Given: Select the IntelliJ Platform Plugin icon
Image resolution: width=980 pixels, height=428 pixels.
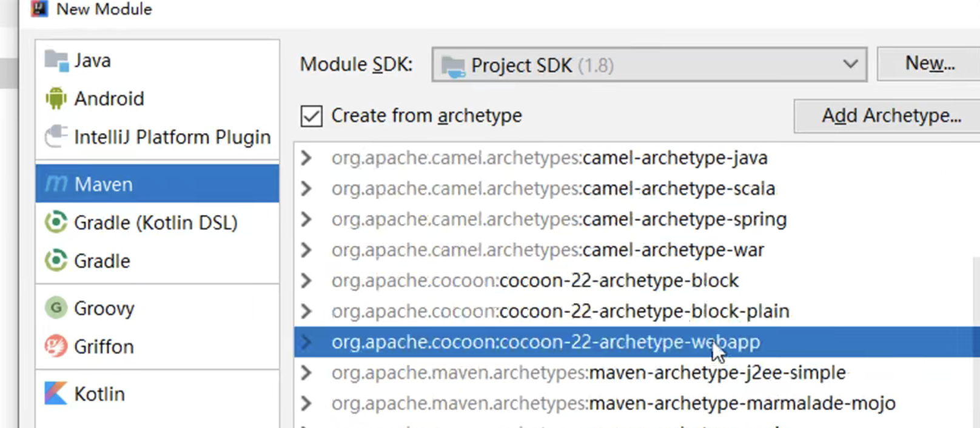Looking at the screenshot, I should [56, 136].
